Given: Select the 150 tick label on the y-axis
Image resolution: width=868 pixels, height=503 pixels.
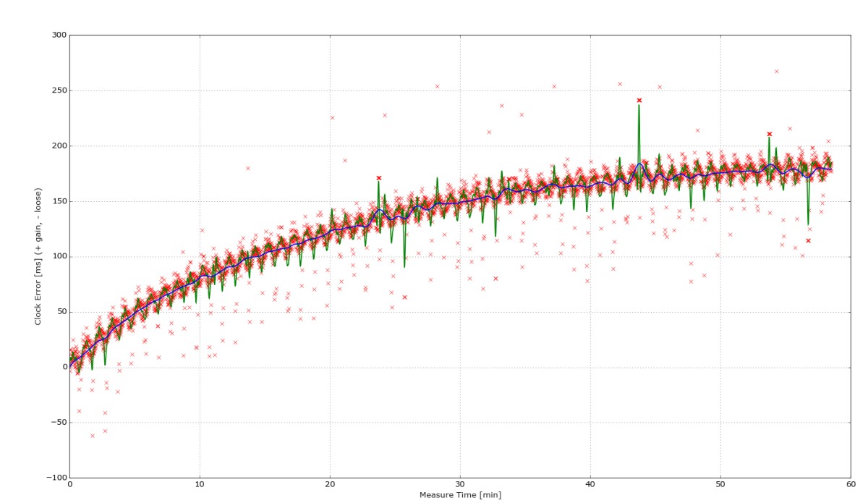Looking at the screenshot, I should point(58,201).
